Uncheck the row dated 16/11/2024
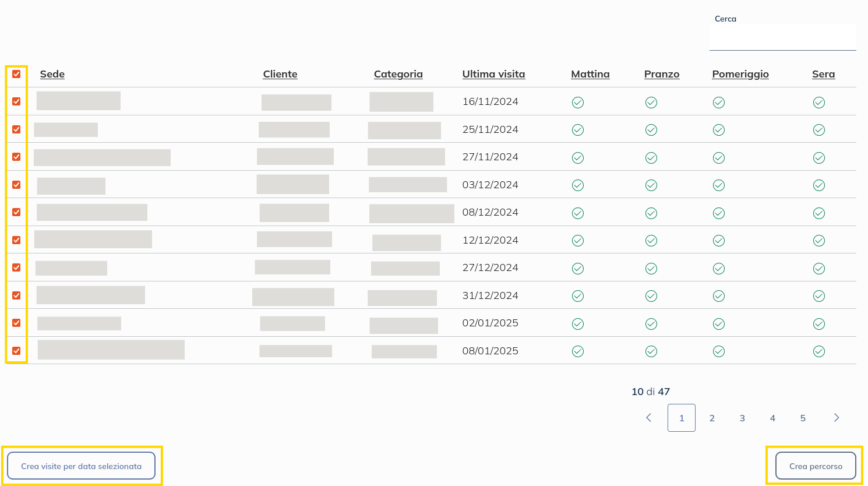Viewport: 868px width, 486px height. click(16, 101)
